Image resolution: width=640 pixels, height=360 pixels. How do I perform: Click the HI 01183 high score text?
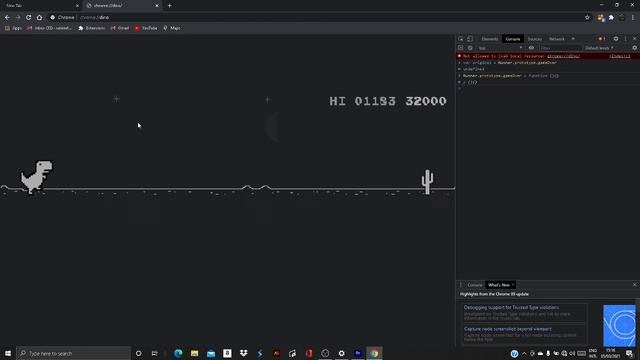point(362,101)
